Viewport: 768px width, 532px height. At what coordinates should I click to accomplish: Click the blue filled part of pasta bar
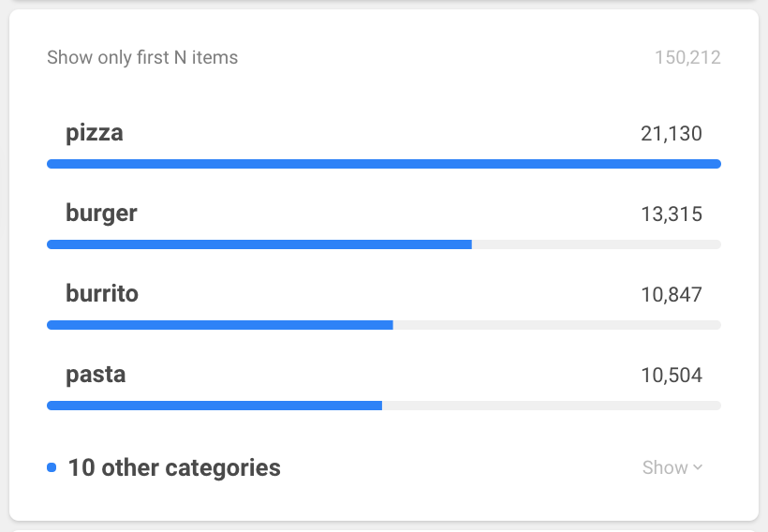[x=214, y=406]
